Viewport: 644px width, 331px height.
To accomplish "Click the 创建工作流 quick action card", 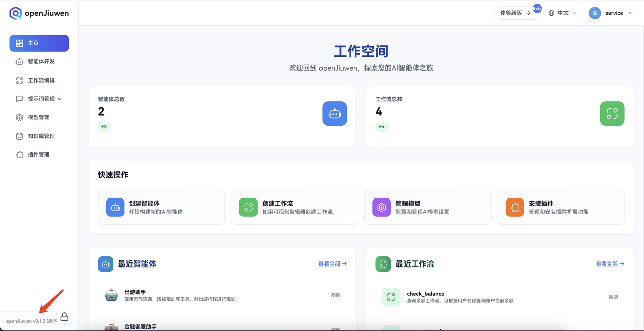I will point(294,207).
